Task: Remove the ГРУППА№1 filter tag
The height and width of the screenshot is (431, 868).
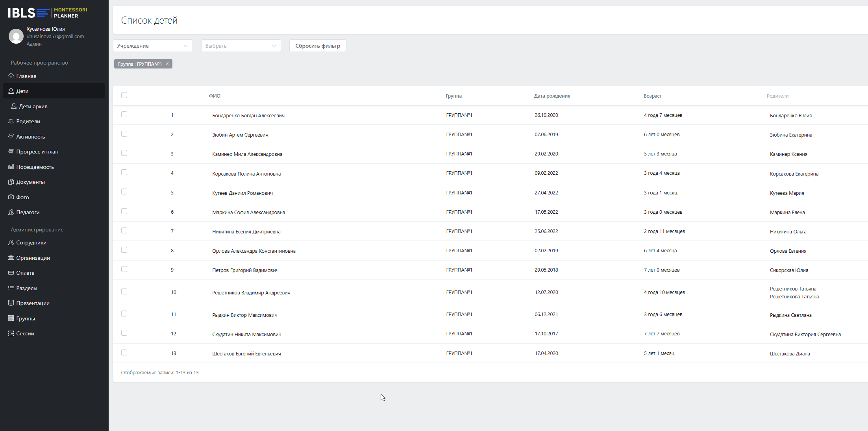Action: click(167, 64)
